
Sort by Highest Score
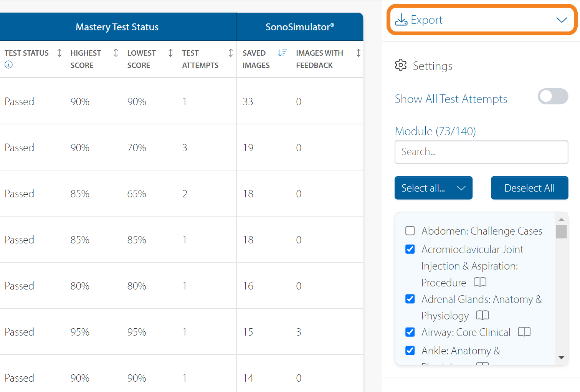tap(116, 53)
